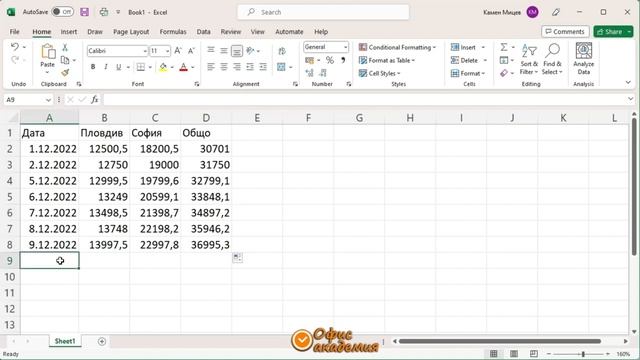Toggle Align Left

[211, 67]
